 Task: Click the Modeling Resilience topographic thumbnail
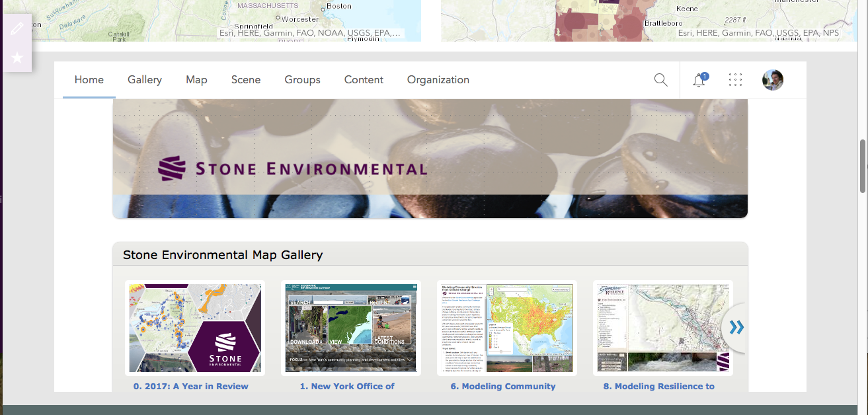point(663,328)
